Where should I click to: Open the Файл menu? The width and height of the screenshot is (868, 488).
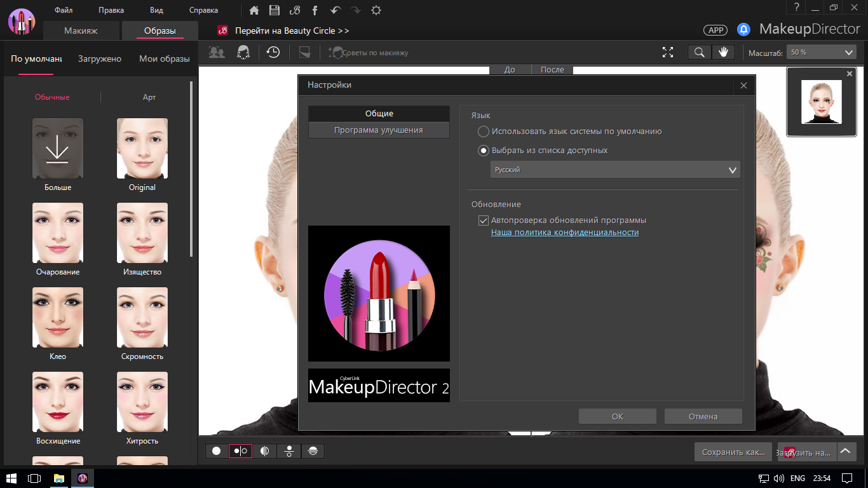(64, 10)
